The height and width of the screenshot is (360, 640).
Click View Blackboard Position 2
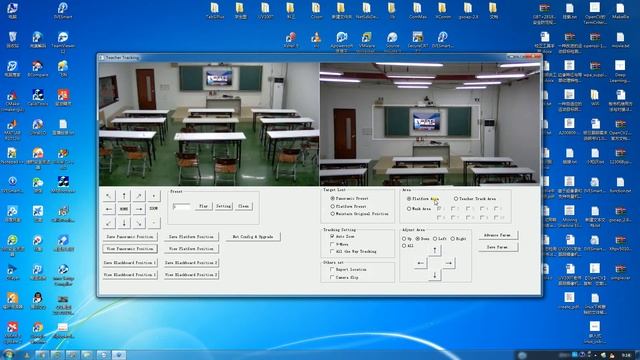pos(191,275)
